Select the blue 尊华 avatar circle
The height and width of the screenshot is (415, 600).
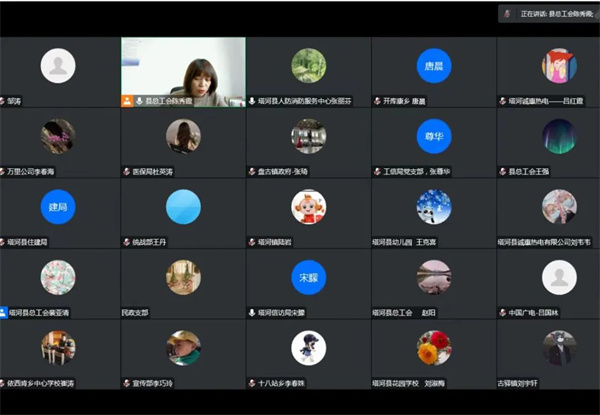point(433,136)
